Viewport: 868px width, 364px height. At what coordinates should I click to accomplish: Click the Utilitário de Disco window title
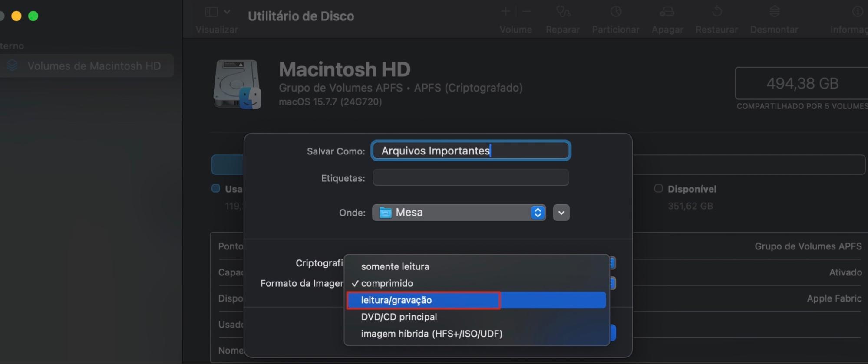coord(301,16)
